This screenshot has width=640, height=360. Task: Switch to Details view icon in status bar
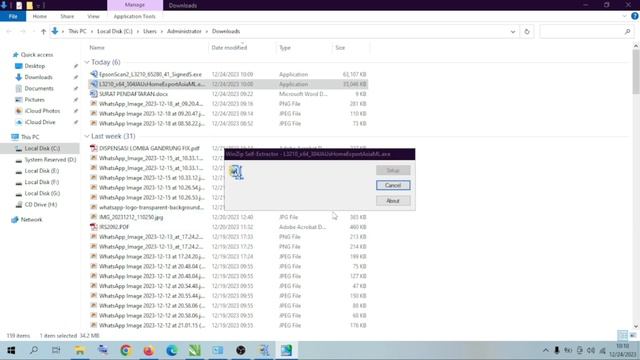coord(622,335)
